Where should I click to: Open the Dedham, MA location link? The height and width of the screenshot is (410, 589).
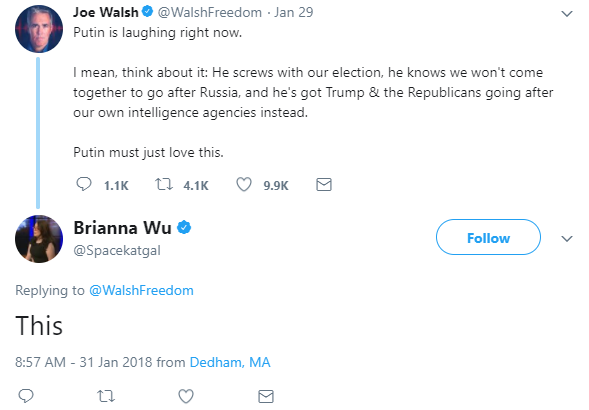click(230, 362)
